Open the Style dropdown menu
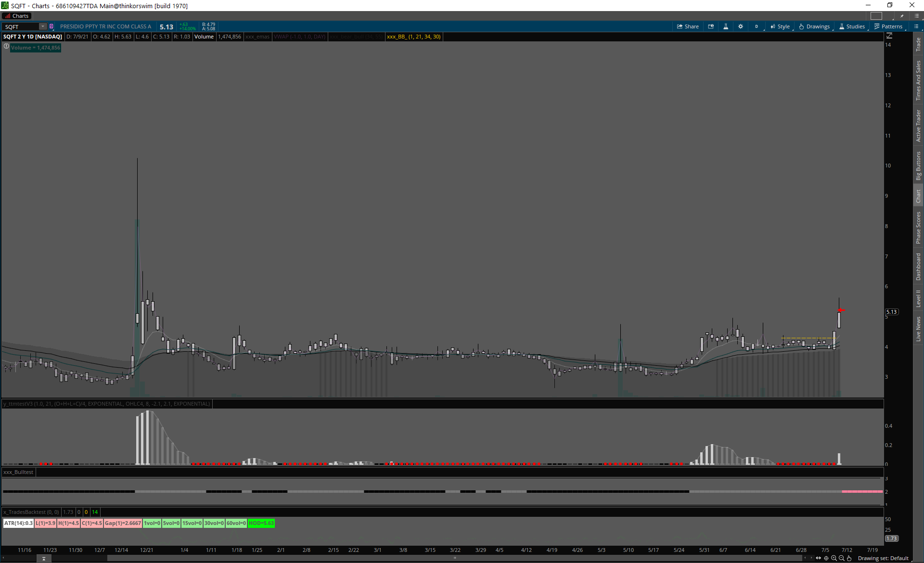Image resolution: width=924 pixels, height=563 pixels. point(780,26)
